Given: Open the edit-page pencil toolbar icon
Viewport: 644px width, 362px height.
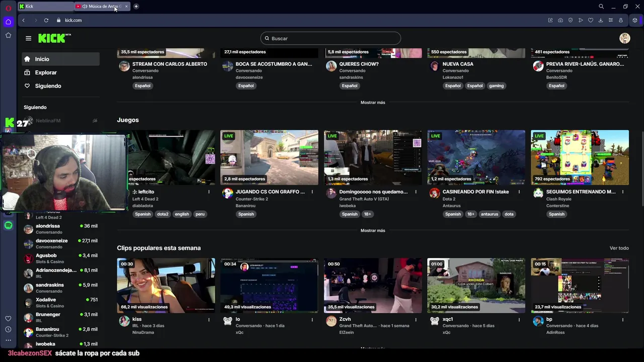Looking at the screenshot, I should (x=550, y=20).
